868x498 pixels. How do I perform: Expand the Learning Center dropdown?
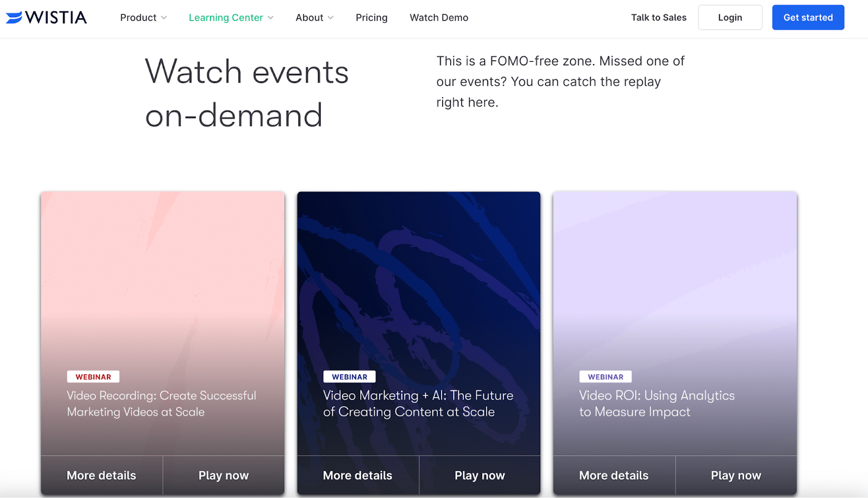coord(231,17)
